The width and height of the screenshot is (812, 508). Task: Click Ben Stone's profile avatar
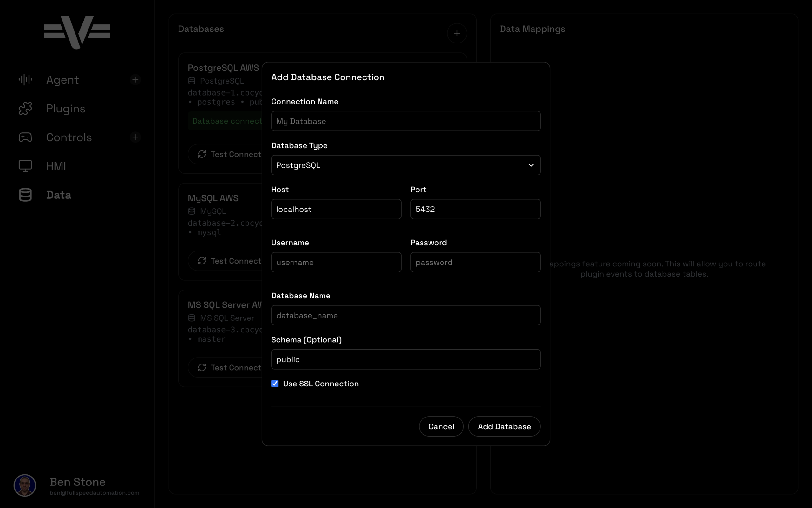point(25,485)
